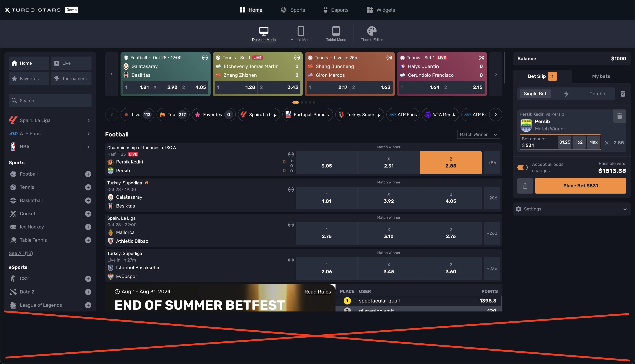Open Live sidebar tab
The height and width of the screenshot is (364, 635).
click(71, 63)
